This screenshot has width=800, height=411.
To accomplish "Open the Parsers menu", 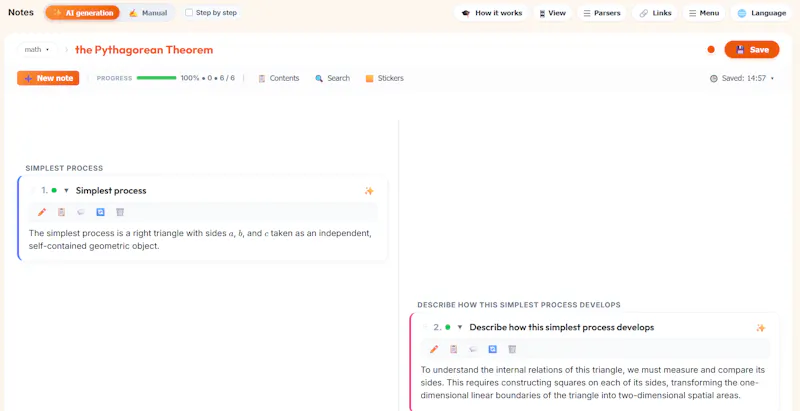I will point(602,13).
